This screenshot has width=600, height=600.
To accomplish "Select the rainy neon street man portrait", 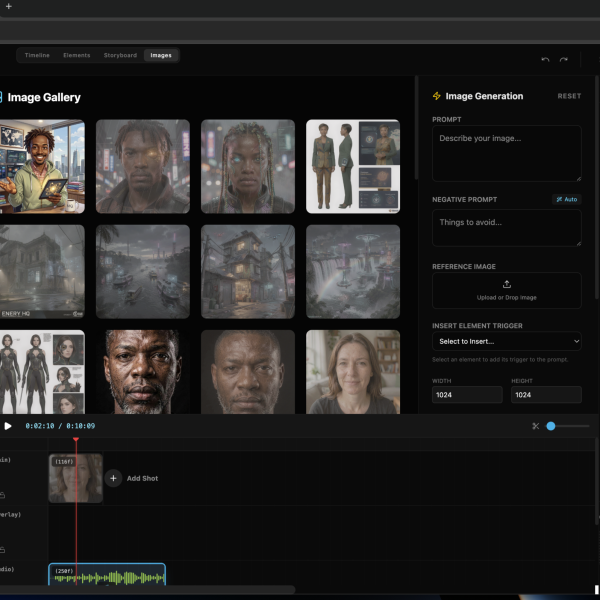I will (143, 166).
